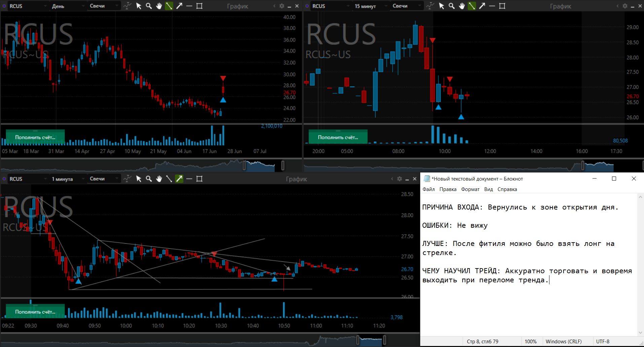Click left handle of daily chart range slider
The width and height of the screenshot is (644, 347).
coord(244,165)
